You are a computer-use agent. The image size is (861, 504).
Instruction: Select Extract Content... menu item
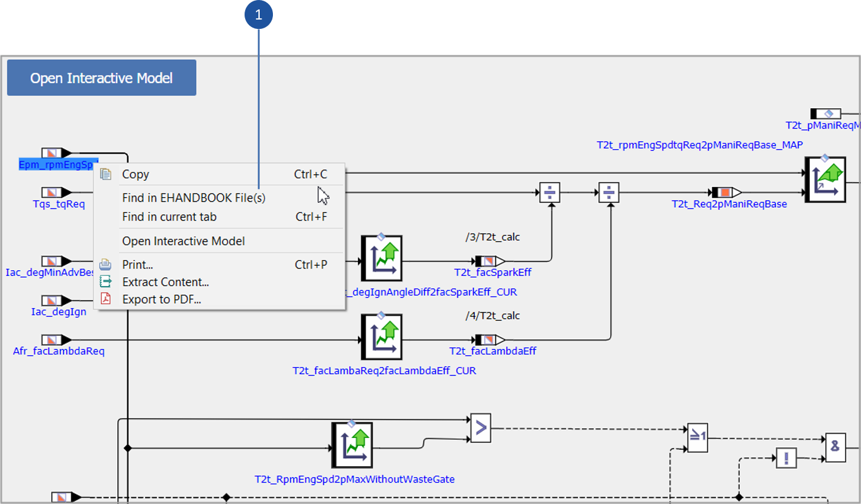coord(165,282)
